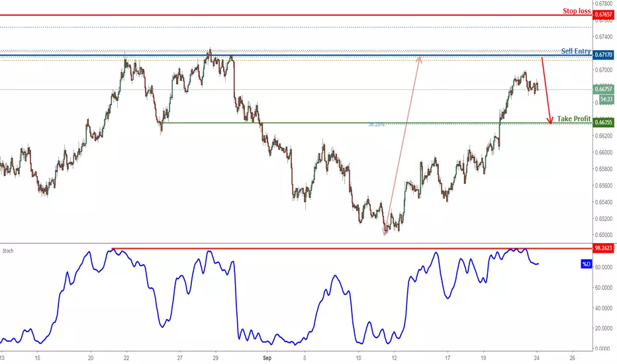Click the 0.65800 price axis label
Screen dimensions: 617x364
point(604,169)
